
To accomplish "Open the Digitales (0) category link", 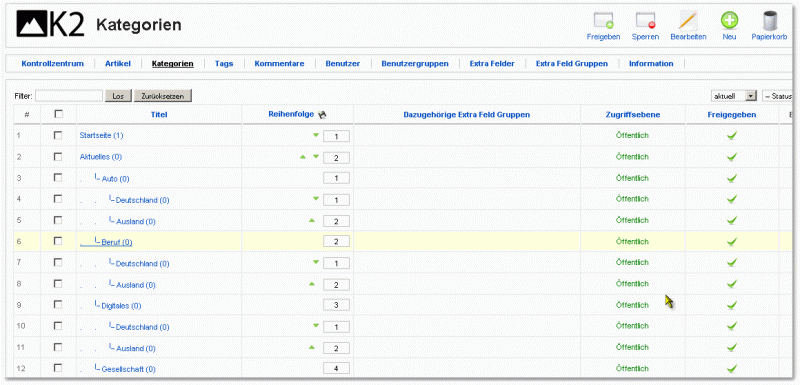I will coord(121,306).
